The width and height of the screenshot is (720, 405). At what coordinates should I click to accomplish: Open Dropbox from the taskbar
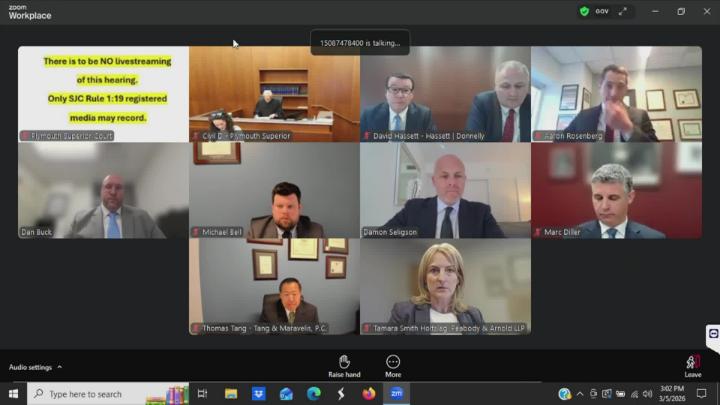259,394
